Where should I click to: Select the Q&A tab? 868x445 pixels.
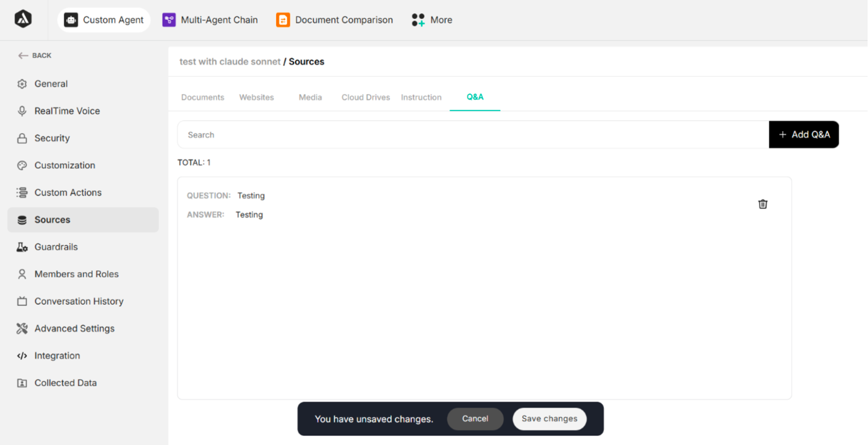click(x=475, y=97)
